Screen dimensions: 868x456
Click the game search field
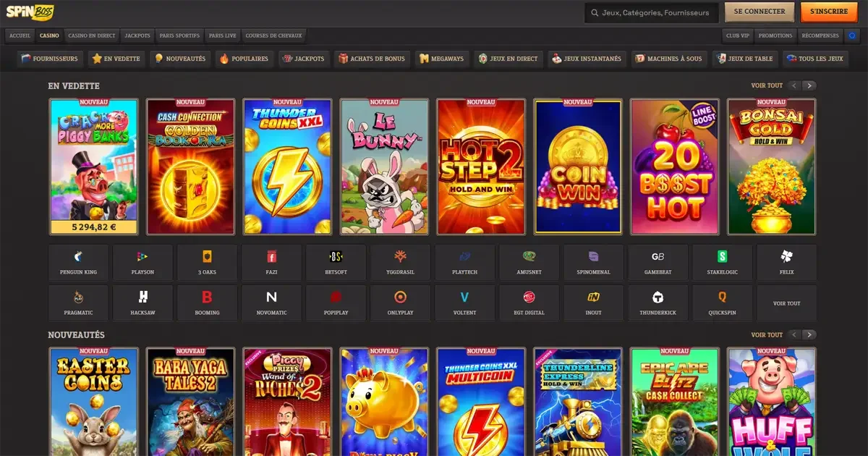pyautogui.click(x=651, y=12)
